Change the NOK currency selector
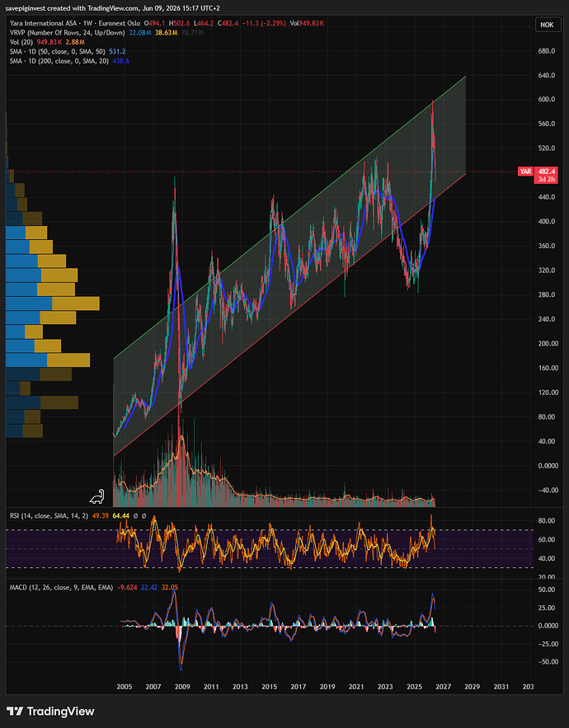Screen dimensions: 569x728 547,25
